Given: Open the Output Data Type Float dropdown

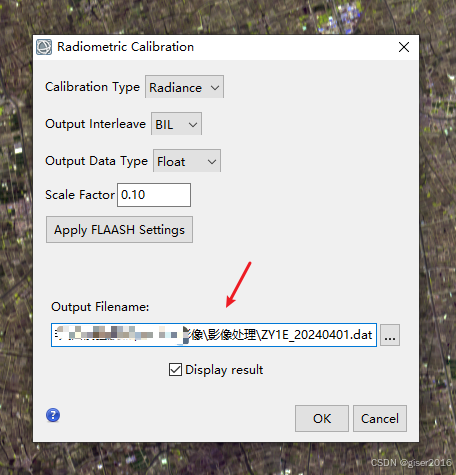Looking at the screenshot, I should tap(187, 161).
